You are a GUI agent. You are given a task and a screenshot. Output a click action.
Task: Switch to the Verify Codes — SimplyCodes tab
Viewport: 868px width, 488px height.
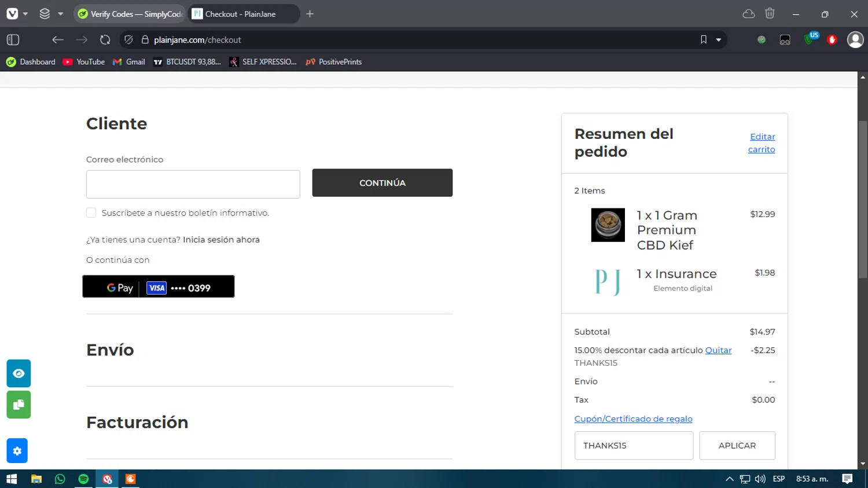click(130, 14)
